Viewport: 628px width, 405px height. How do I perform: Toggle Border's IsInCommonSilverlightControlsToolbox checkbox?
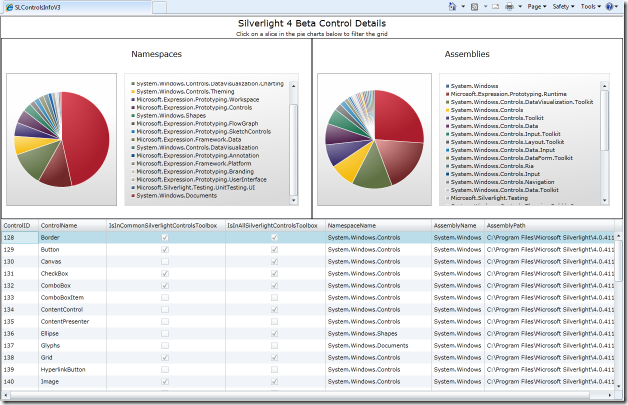[x=165, y=238]
